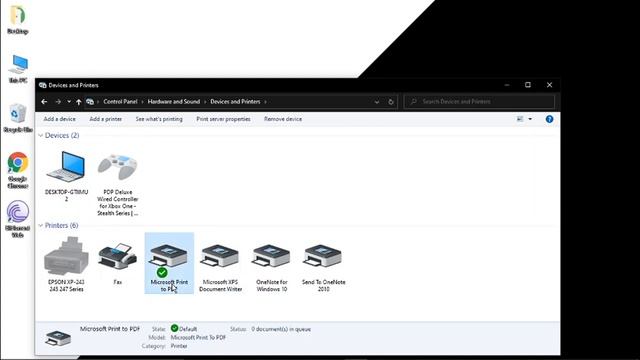Select Send To OneNote 2010 printer
640x360 pixels.
pyautogui.click(x=323, y=267)
